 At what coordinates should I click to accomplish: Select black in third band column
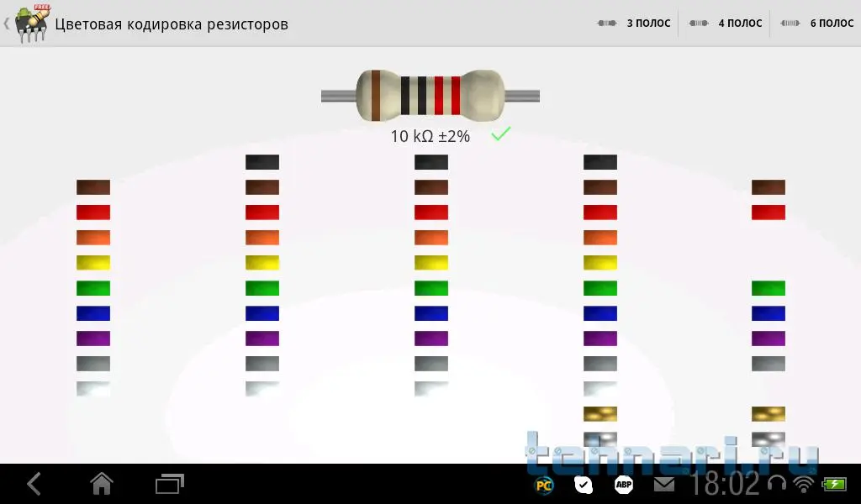tap(431, 162)
